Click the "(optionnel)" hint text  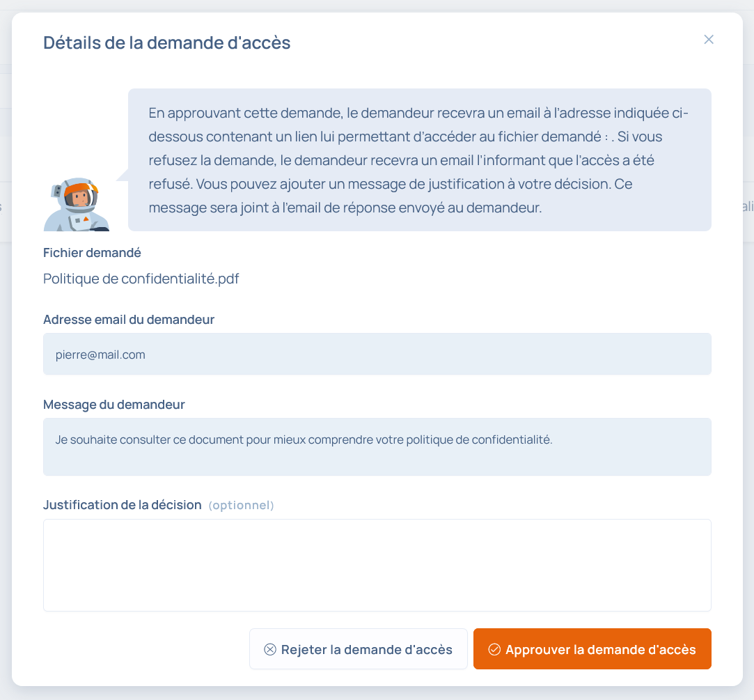(x=242, y=506)
